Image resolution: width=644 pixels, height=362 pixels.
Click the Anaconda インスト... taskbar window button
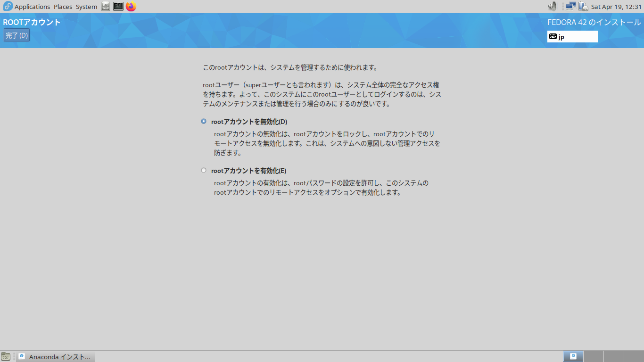pos(56,357)
